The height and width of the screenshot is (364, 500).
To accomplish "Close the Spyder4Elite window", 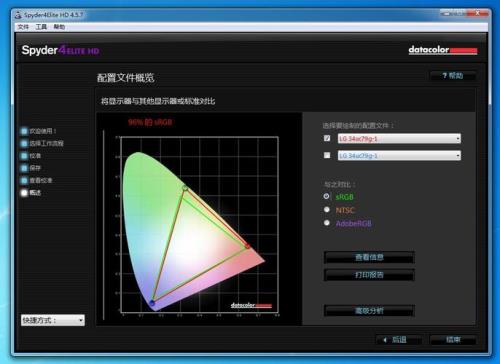I will click(x=477, y=13).
